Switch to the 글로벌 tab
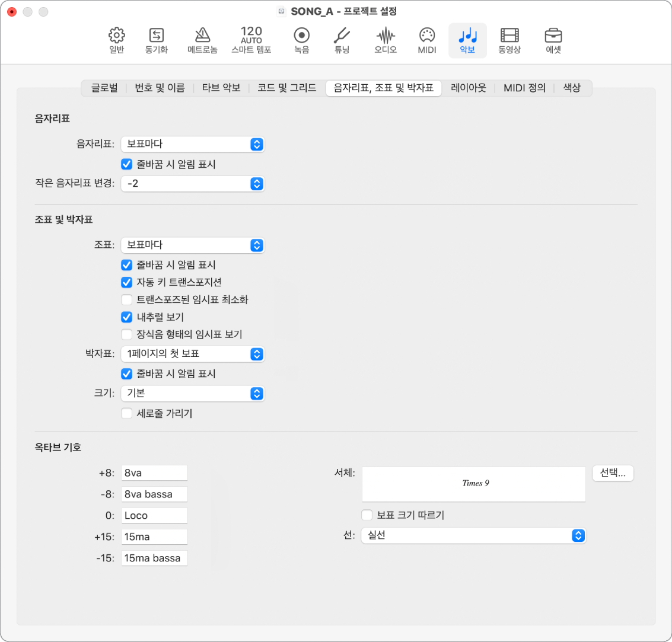 [104, 88]
